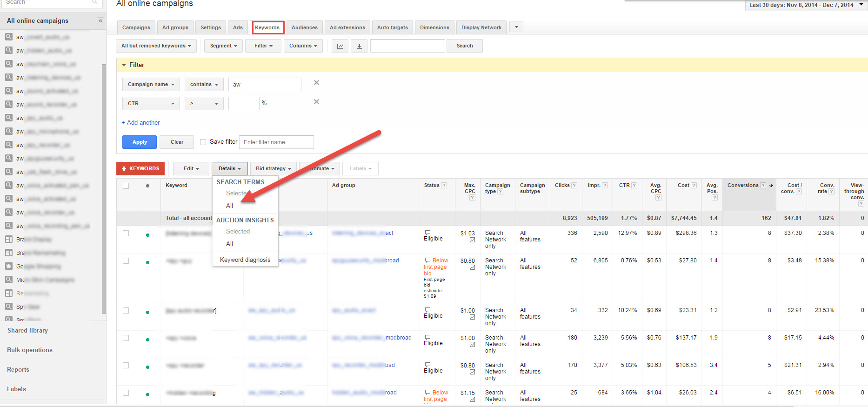Image resolution: width=868 pixels, height=407 pixels.
Task: Toggle the select-all keywords header checkbox
Action: coord(126,186)
